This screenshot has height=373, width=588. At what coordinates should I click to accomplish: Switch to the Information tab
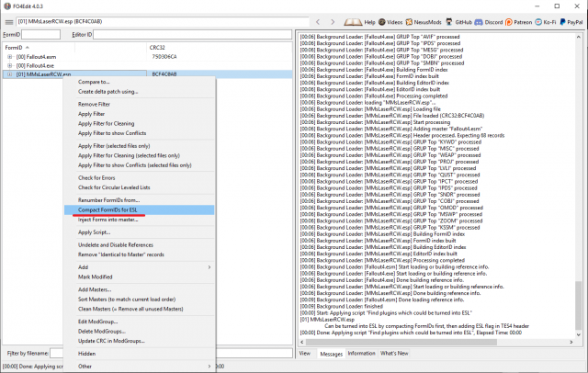click(x=360, y=353)
